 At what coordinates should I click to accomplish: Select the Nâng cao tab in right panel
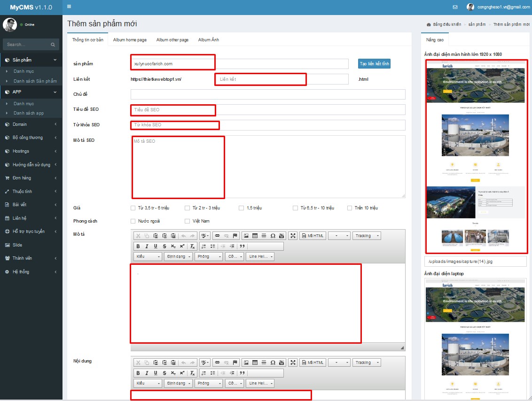click(x=436, y=40)
